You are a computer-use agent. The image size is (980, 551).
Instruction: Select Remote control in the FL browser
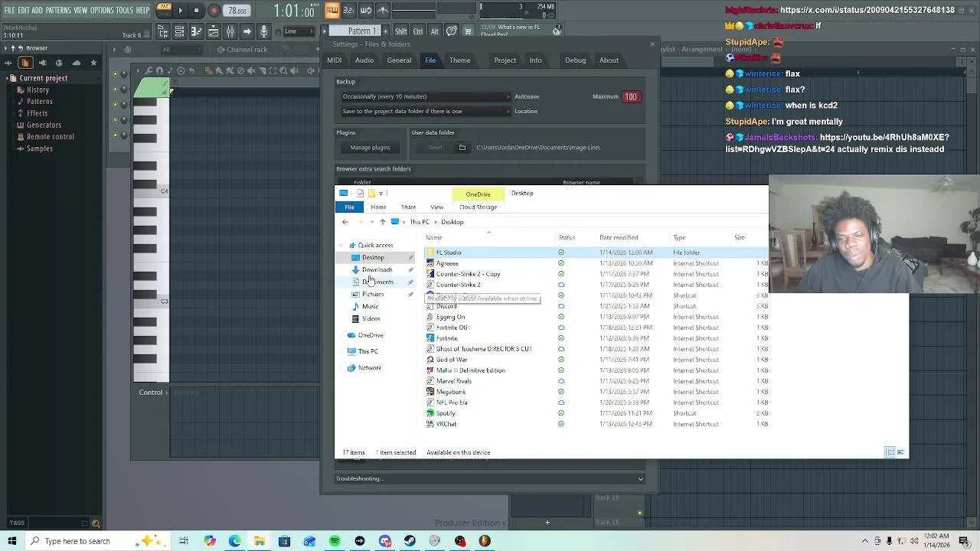[51, 137]
